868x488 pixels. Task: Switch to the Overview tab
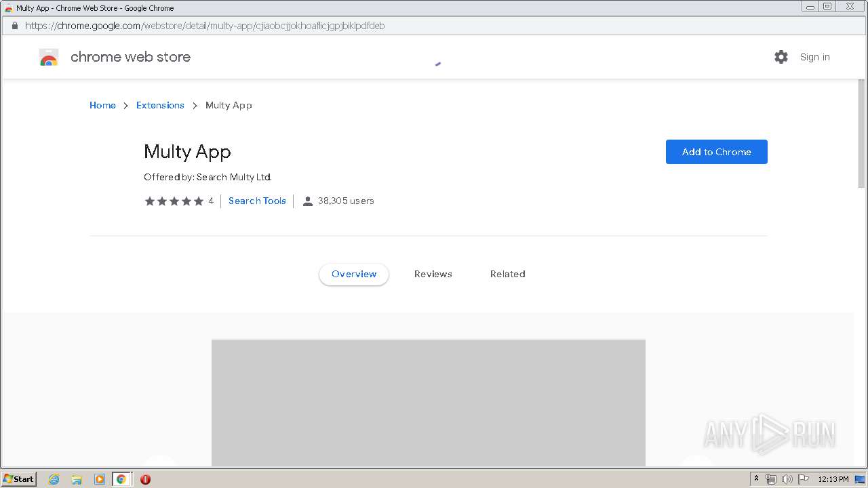[354, 274]
